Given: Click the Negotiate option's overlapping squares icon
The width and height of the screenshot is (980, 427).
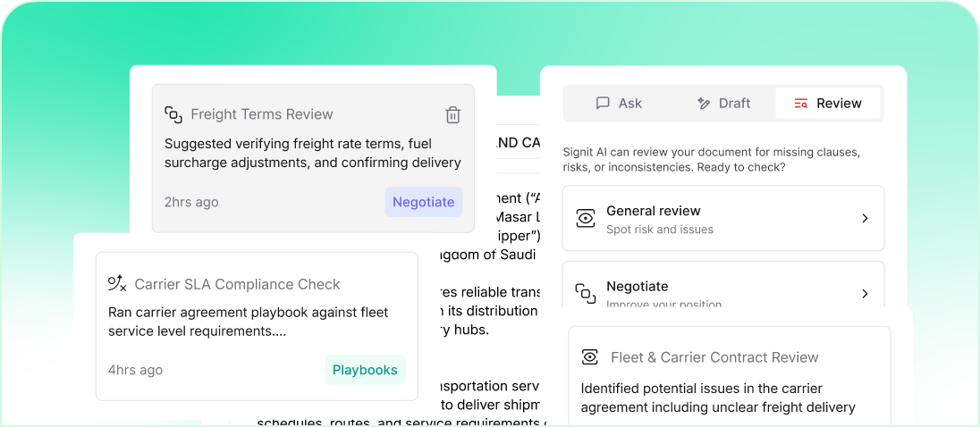Looking at the screenshot, I should tap(586, 293).
